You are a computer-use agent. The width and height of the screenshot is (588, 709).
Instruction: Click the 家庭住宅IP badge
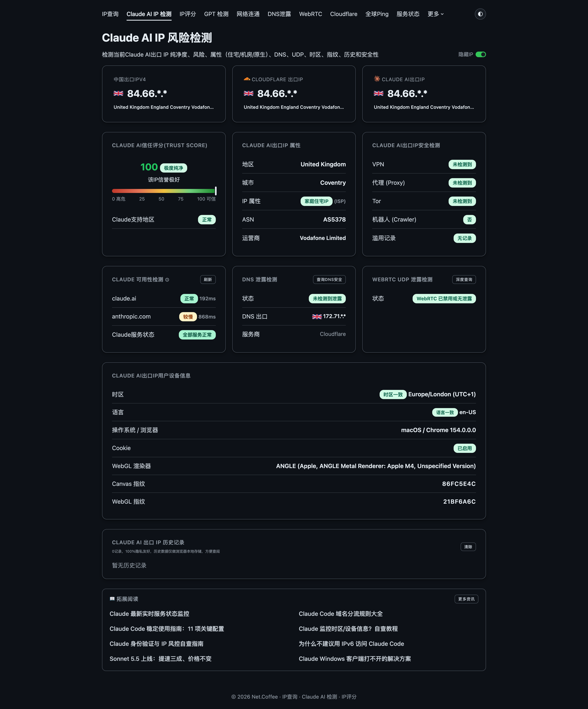pyautogui.click(x=316, y=201)
